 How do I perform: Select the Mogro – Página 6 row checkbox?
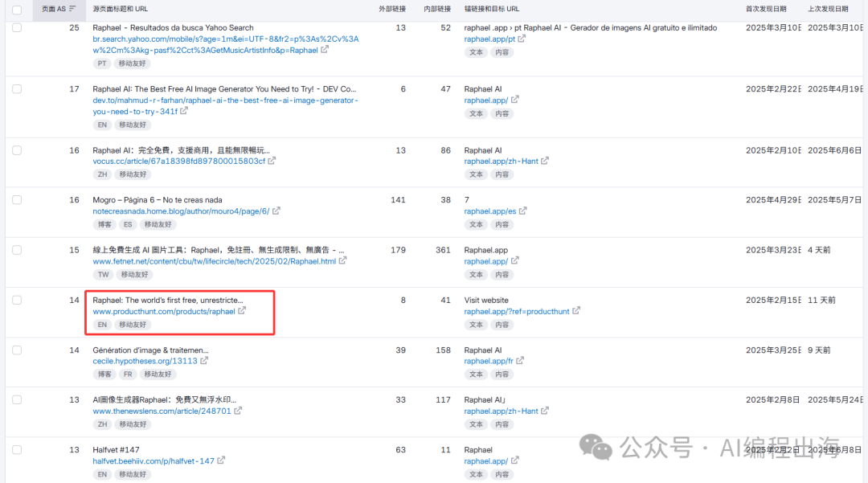click(17, 200)
